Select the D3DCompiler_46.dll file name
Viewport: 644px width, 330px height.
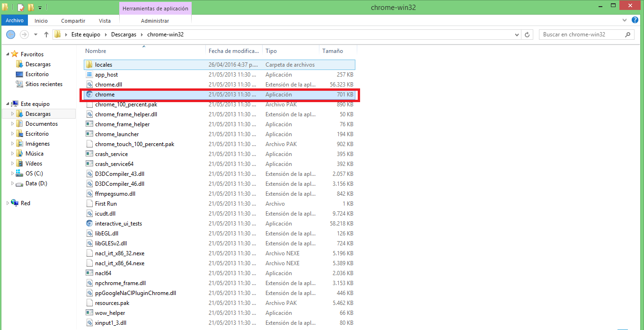[x=120, y=184]
